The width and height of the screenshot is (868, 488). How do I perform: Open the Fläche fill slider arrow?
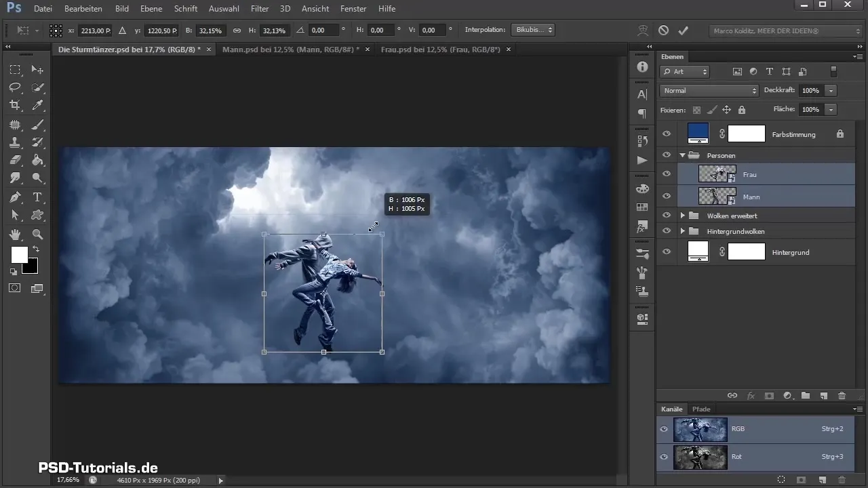[831, 109]
